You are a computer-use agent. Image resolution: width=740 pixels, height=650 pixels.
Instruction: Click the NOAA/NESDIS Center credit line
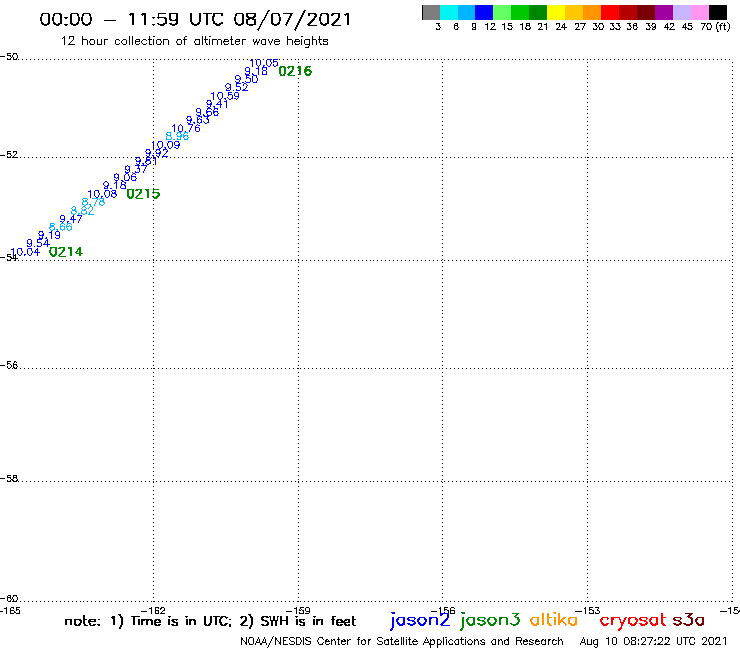point(402,642)
